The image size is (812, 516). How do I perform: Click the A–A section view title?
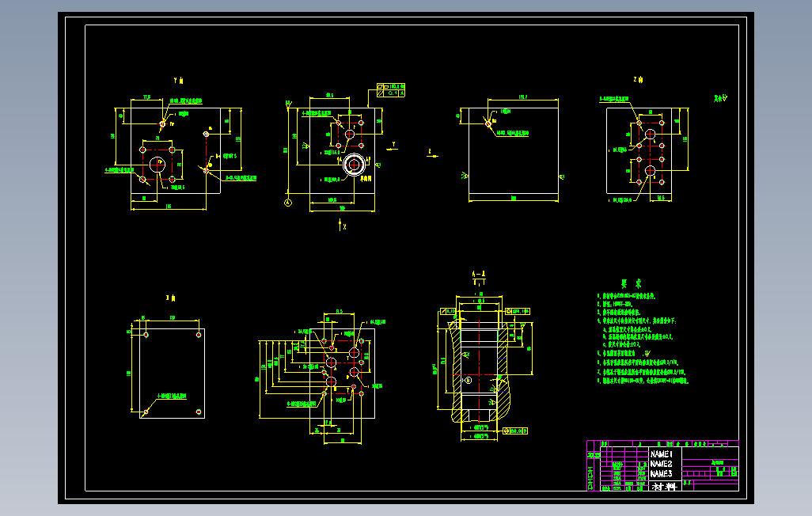[x=479, y=274]
